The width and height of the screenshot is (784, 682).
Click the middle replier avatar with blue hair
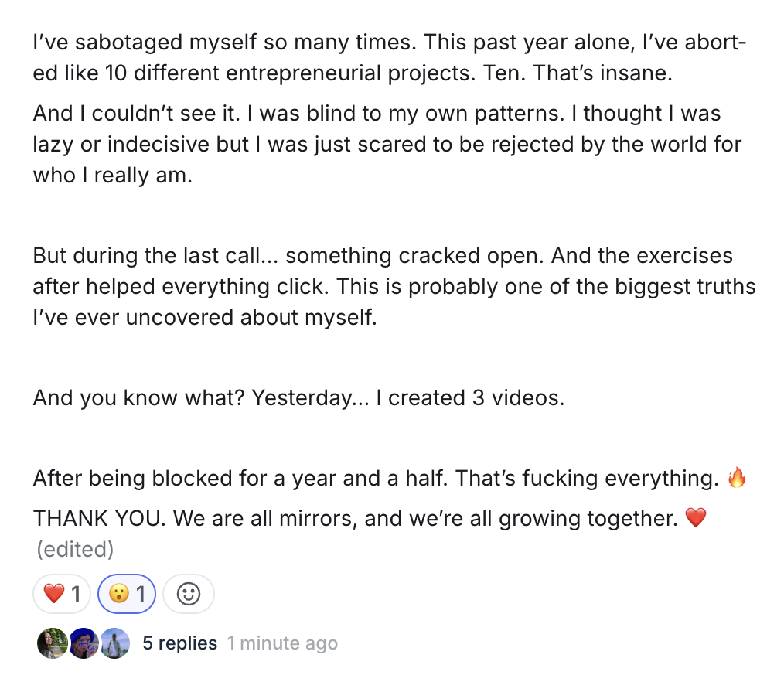point(84,643)
